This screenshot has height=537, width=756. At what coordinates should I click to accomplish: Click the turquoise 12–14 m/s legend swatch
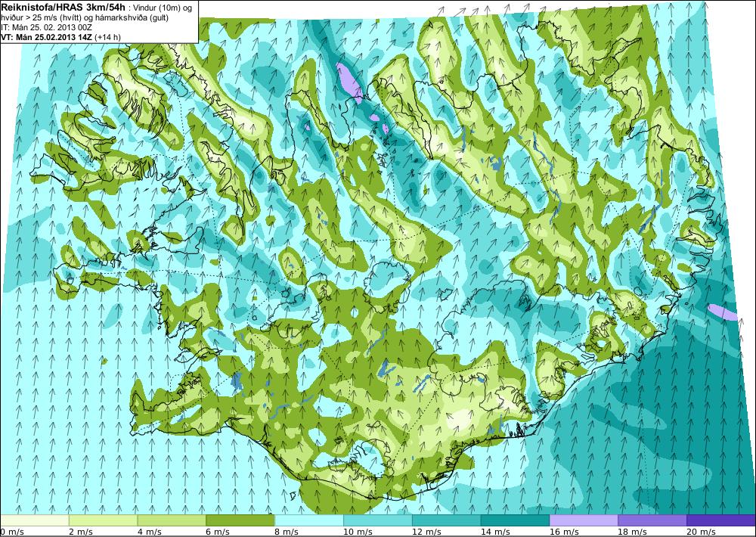447,520
